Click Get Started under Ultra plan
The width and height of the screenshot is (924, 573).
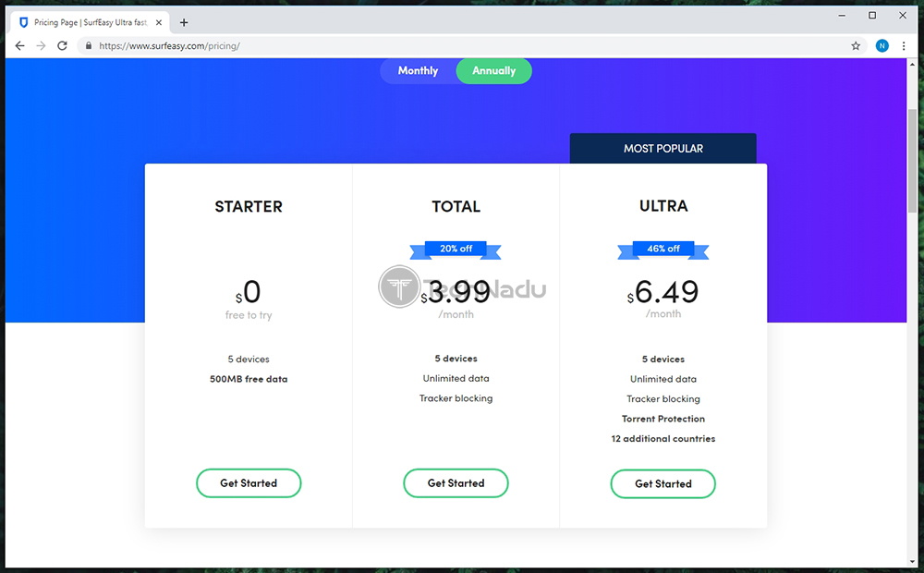click(x=663, y=484)
